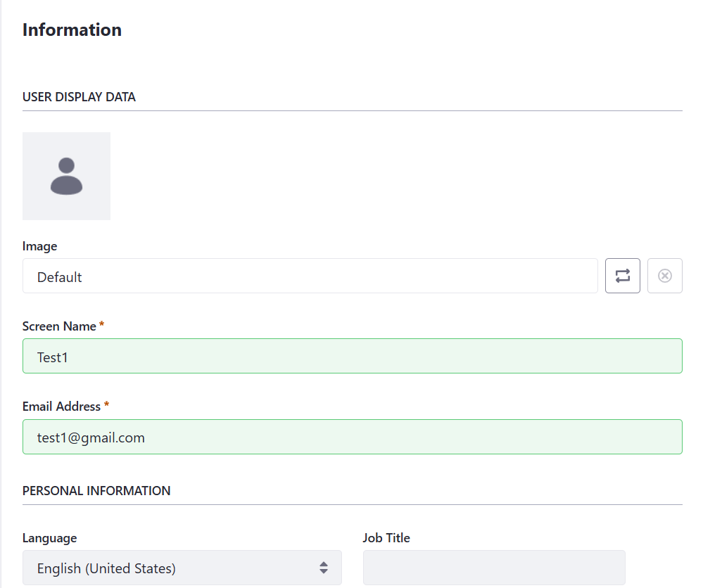This screenshot has width=703, height=588.
Task: Click the Email Address label
Action: [61, 407]
